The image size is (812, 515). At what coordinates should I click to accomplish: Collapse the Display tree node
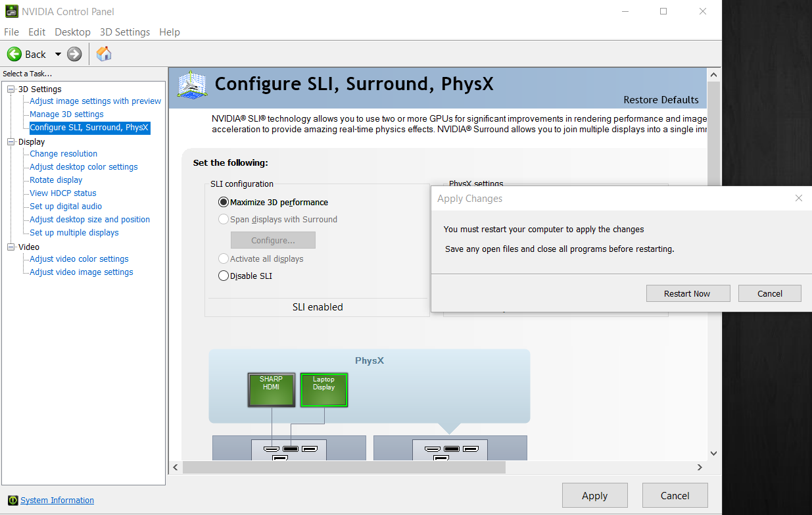pos(11,142)
